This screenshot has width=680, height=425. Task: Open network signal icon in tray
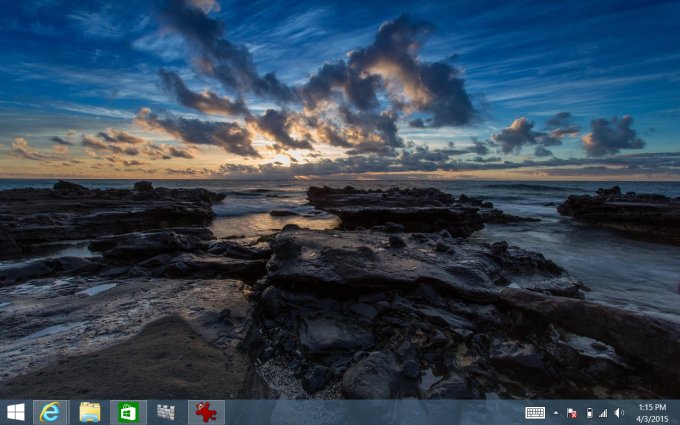[x=603, y=413]
